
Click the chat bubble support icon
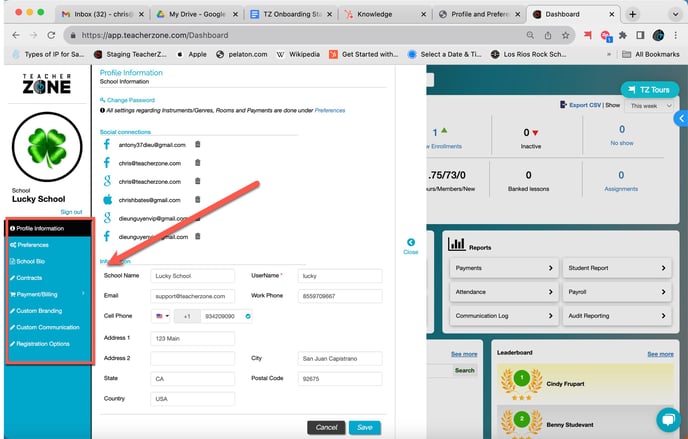[667, 419]
